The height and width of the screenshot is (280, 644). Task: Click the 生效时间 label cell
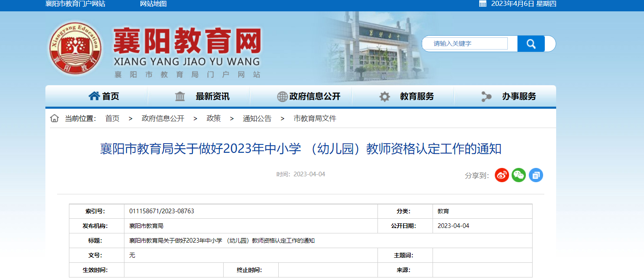[x=97, y=270]
